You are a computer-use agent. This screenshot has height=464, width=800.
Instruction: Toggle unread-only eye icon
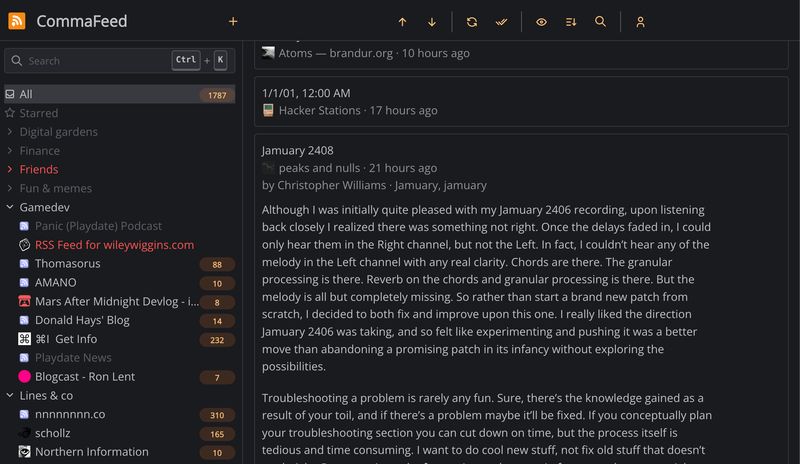[x=541, y=22]
